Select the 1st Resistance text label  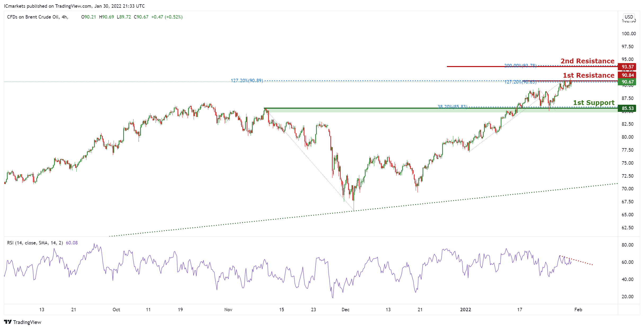pyautogui.click(x=588, y=75)
